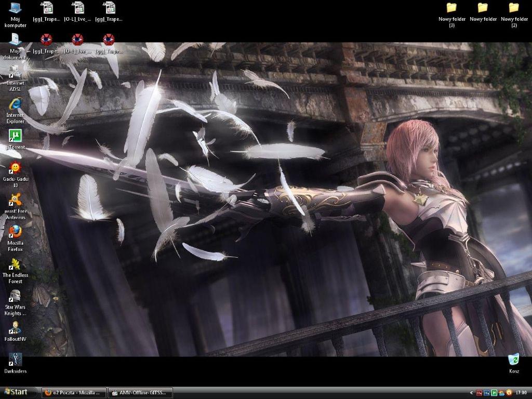
Task: Open The Endless Forest shortcut
Action: tap(15, 270)
